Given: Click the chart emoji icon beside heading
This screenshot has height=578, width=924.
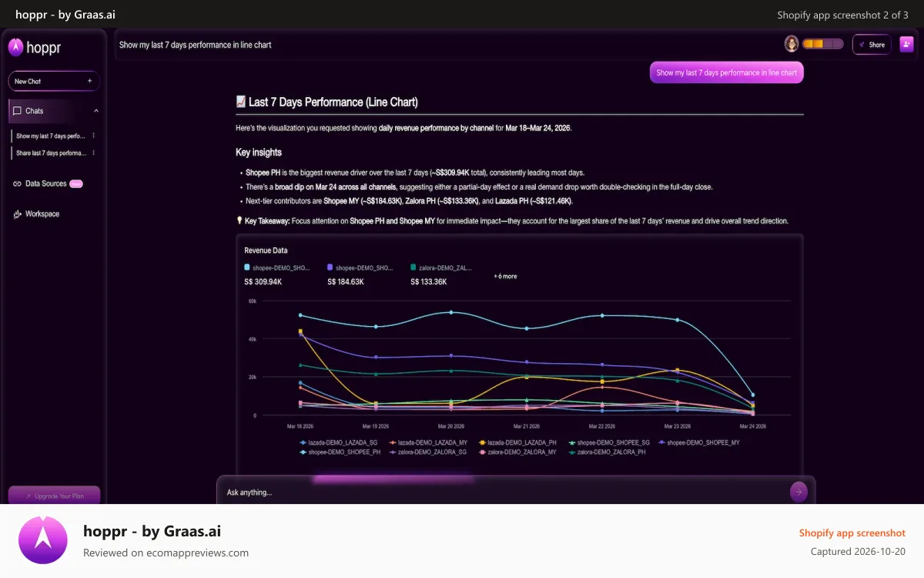Looking at the screenshot, I should (x=241, y=102).
